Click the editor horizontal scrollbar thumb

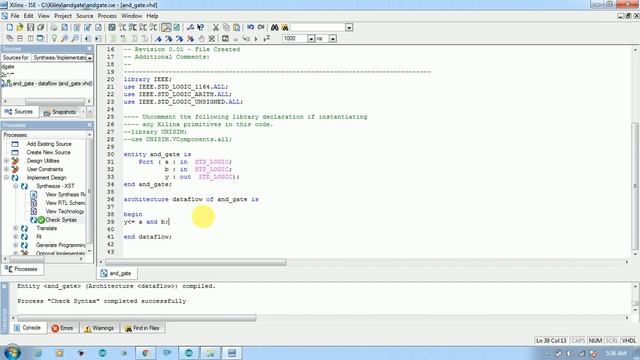pyautogui.click(x=196, y=262)
